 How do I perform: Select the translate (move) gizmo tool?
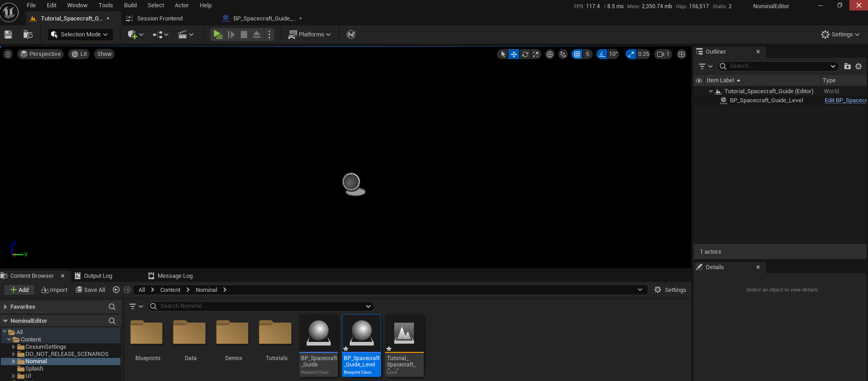[514, 54]
